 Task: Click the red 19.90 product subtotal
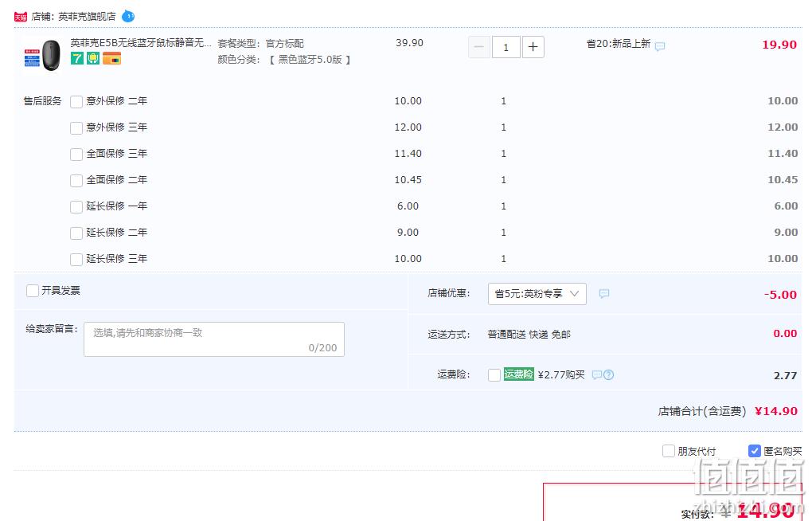(x=779, y=45)
